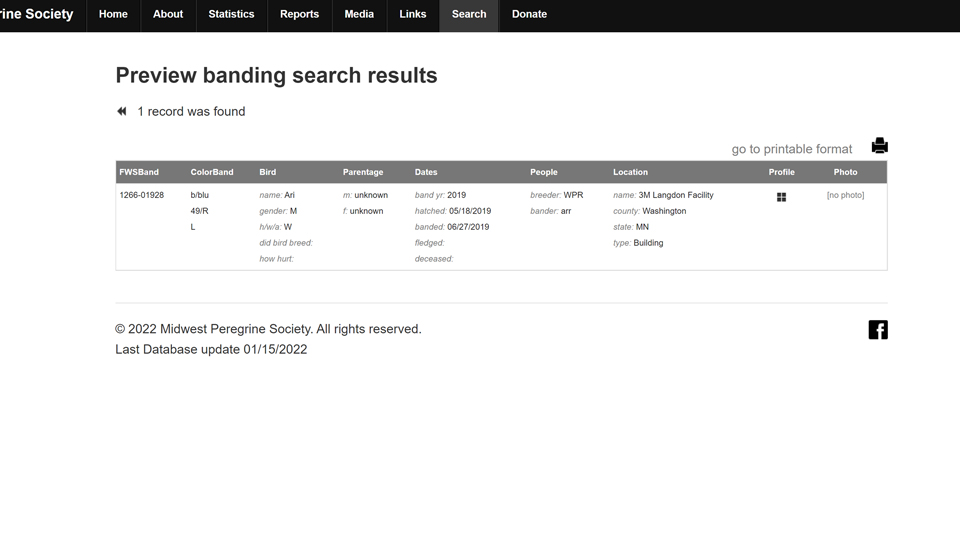Navigate to the Links page
The height and width of the screenshot is (540, 960).
(x=413, y=15)
